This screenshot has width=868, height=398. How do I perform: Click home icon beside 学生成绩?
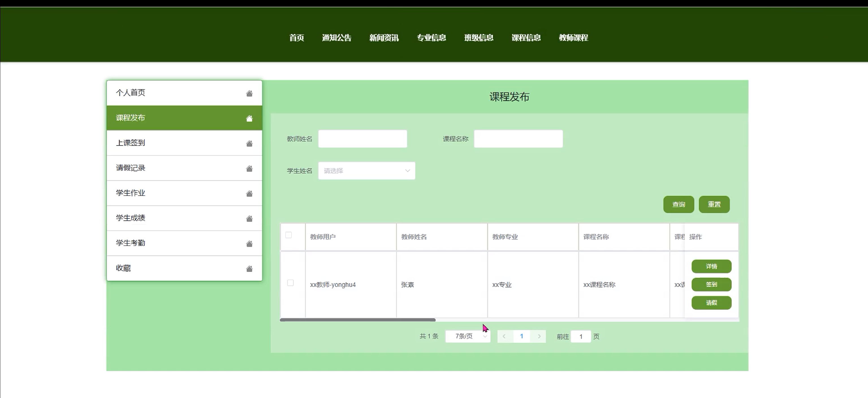tap(249, 219)
